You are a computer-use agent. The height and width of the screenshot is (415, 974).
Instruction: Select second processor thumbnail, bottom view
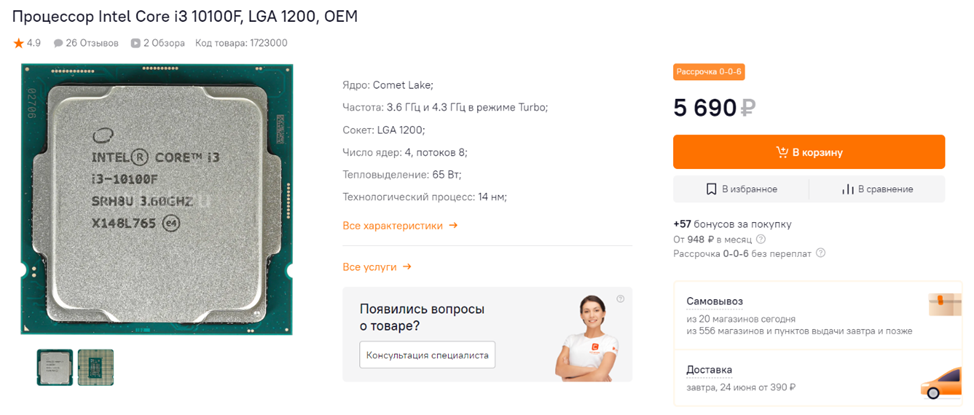(96, 367)
